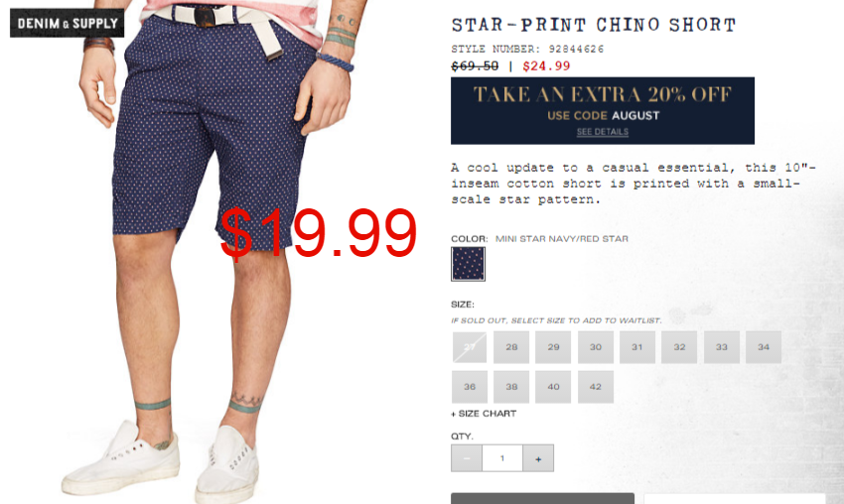The width and height of the screenshot is (844, 504).
Task: Select the Mini Star Navy/Red Star swatch
Action: (x=469, y=264)
